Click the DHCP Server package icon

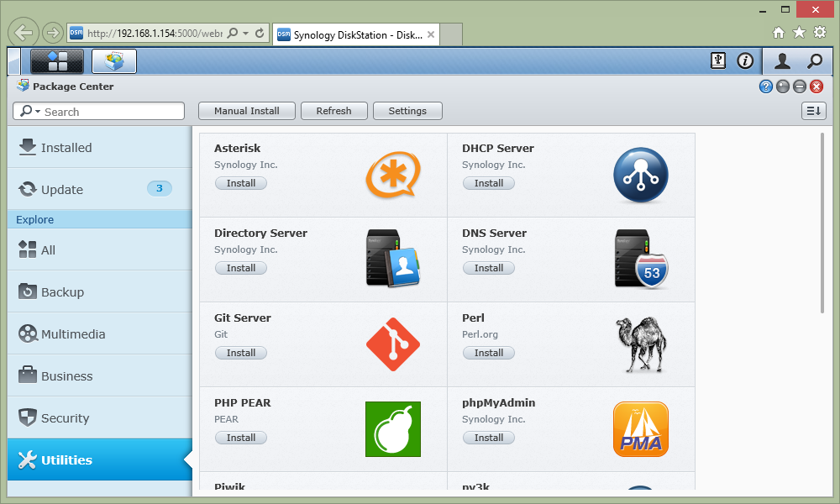pyautogui.click(x=641, y=176)
